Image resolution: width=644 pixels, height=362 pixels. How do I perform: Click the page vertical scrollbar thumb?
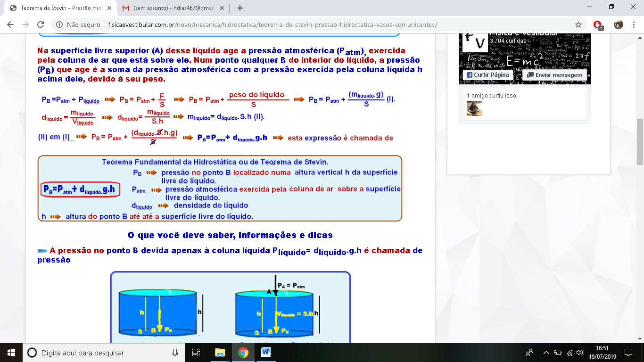pyautogui.click(x=640, y=141)
